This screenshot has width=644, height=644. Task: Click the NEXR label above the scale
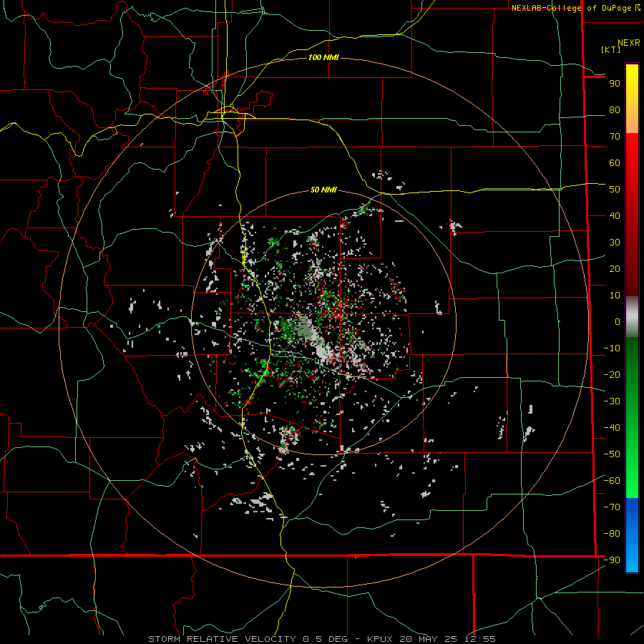tap(628, 43)
